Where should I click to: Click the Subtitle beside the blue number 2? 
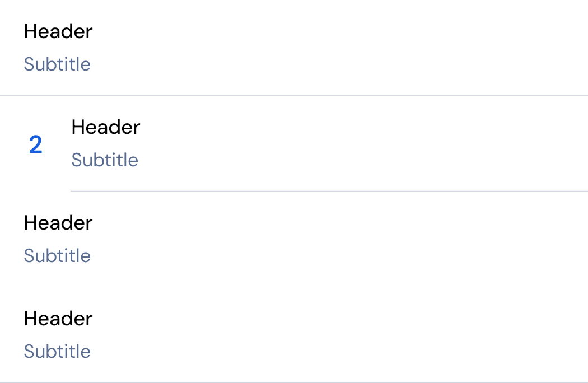(x=105, y=160)
